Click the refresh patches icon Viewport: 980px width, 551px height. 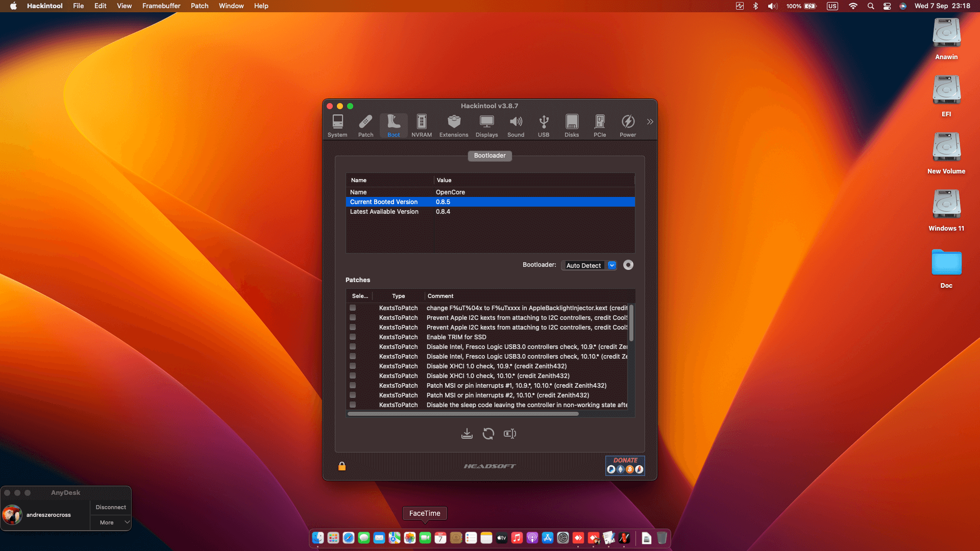[x=488, y=434]
